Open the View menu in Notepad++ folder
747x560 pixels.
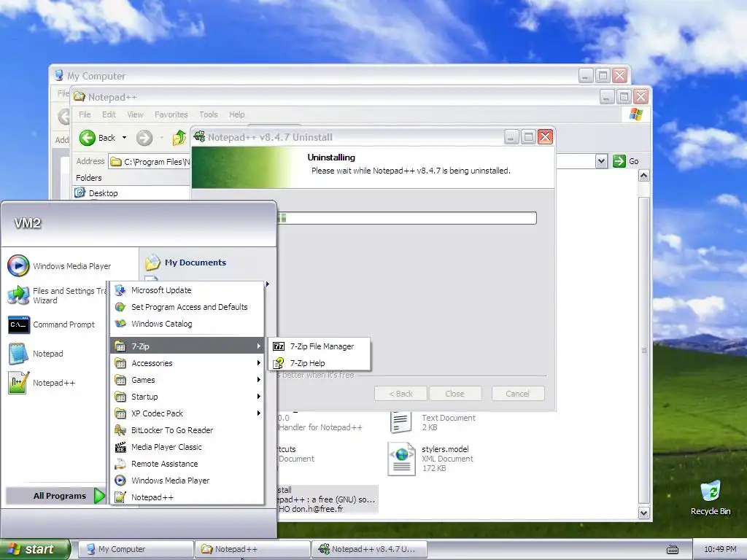pyautogui.click(x=135, y=114)
